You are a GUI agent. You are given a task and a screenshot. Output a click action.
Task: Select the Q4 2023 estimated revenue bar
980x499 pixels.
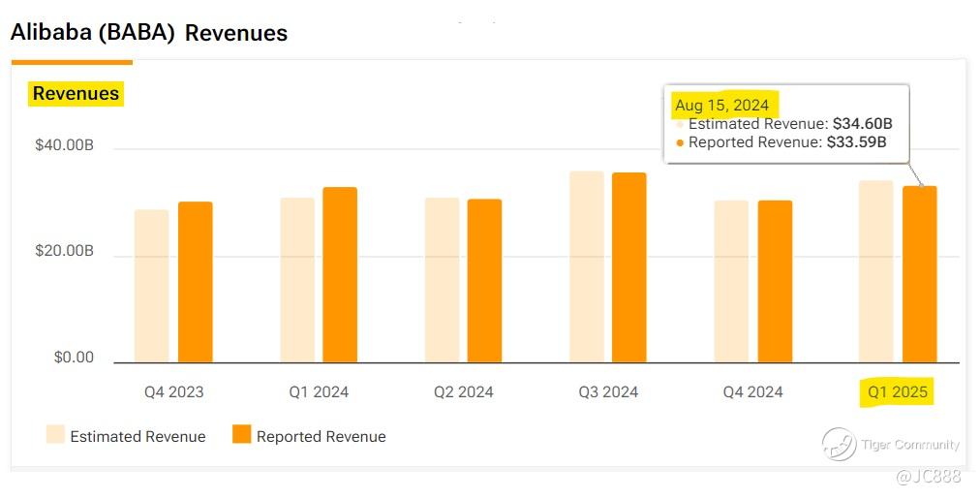[152, 287]
